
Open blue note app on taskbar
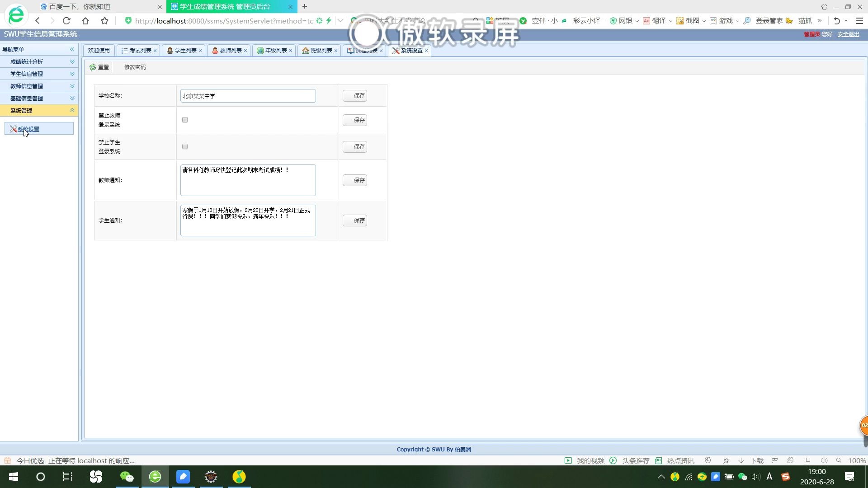click(183, 477)
